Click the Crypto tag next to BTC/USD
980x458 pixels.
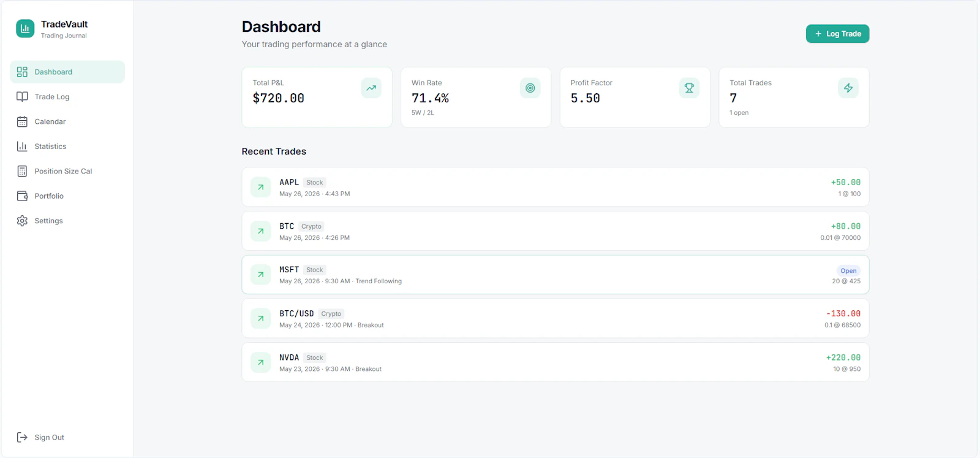coord(331,313)
